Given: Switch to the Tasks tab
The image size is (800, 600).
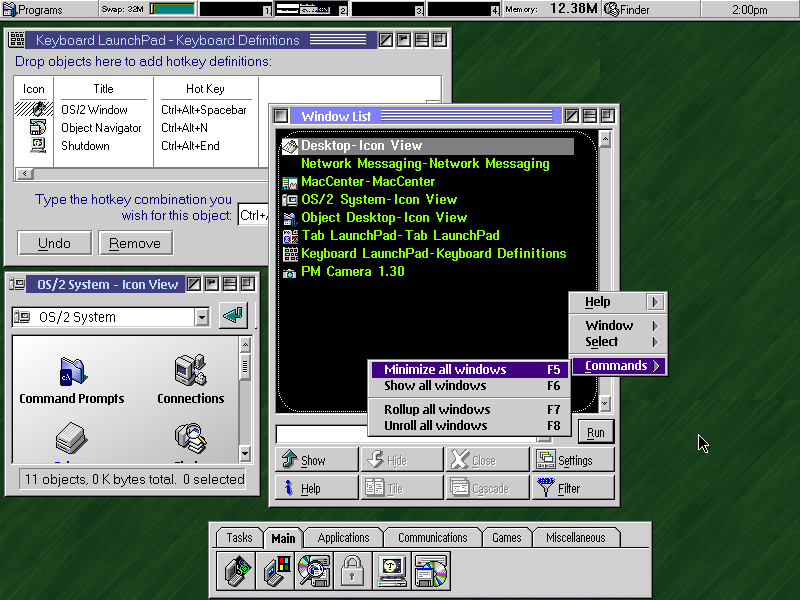Looking at the screenshot, I should pos(239,538).
